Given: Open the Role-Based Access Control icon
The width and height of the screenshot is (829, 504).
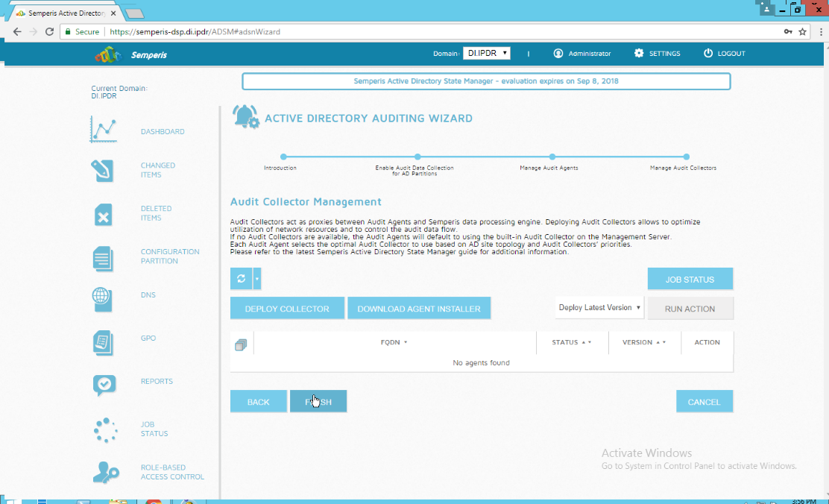Looking at the screenshot, I should point(104,472).
